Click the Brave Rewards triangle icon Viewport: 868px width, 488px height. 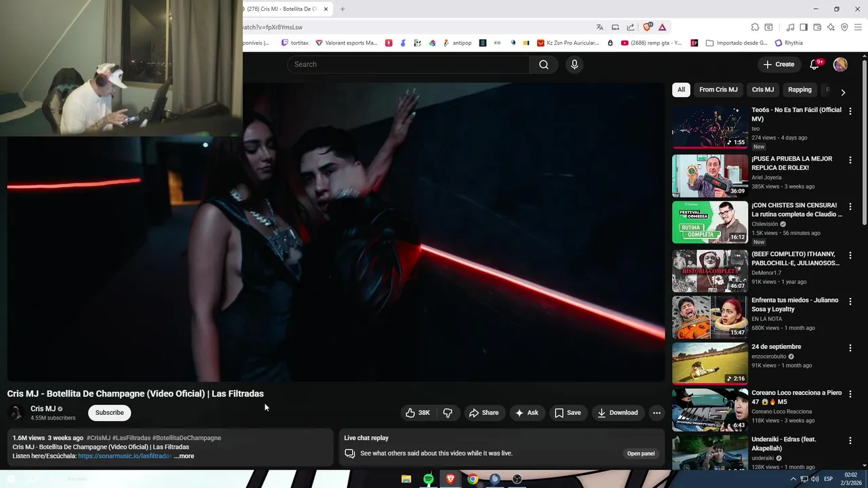662,27
